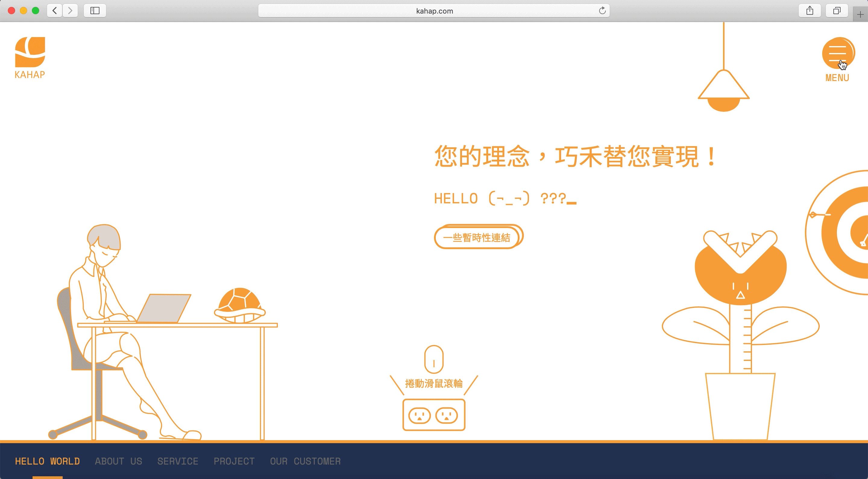Add a new tab with the plus button
The height and width of the screenshot is (479, 868).
[860, 14]
